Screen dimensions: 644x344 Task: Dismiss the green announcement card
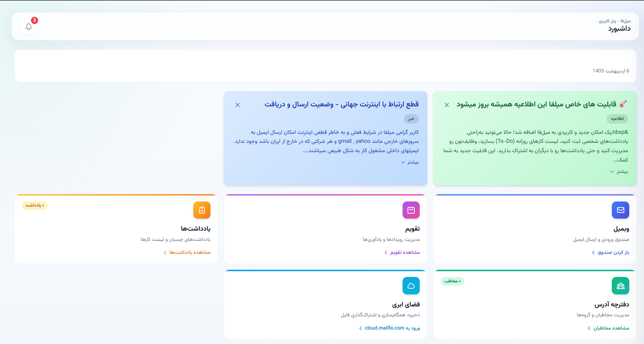447,105
